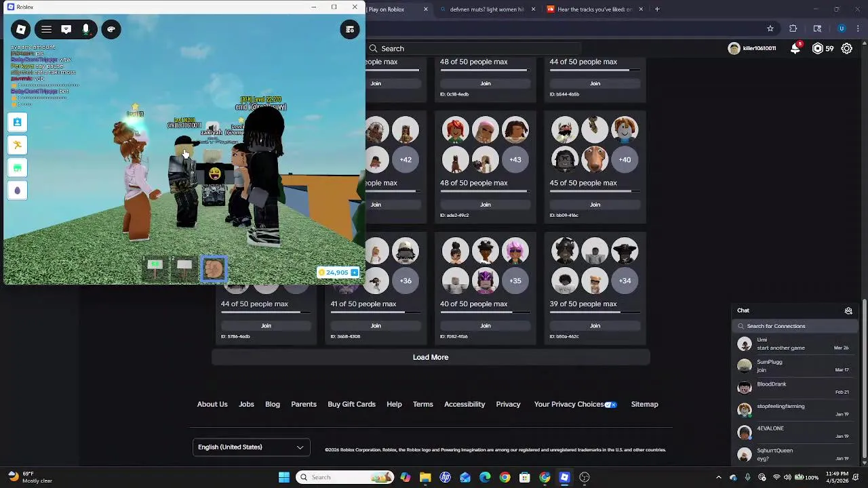Click the blue button beside 24,905 coins

click(x=354, y=272)
